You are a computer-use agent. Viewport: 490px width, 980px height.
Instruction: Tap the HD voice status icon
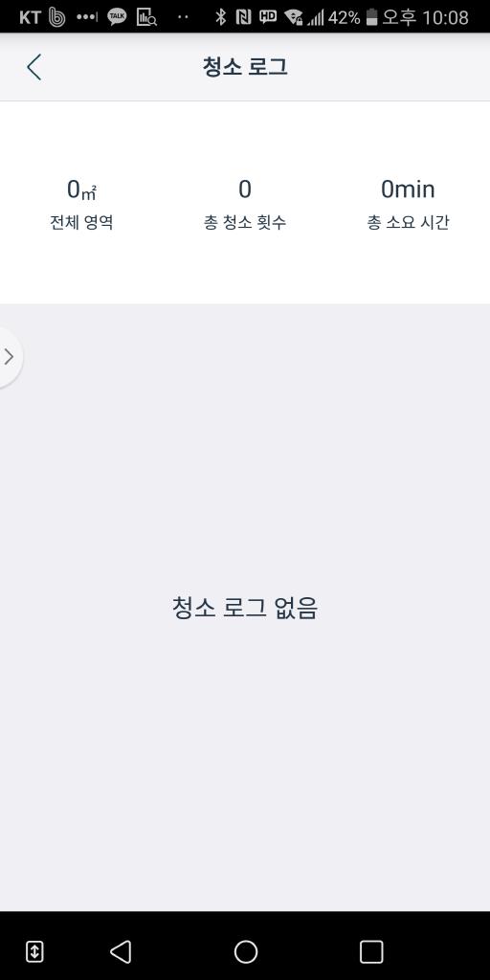point(268,17)
